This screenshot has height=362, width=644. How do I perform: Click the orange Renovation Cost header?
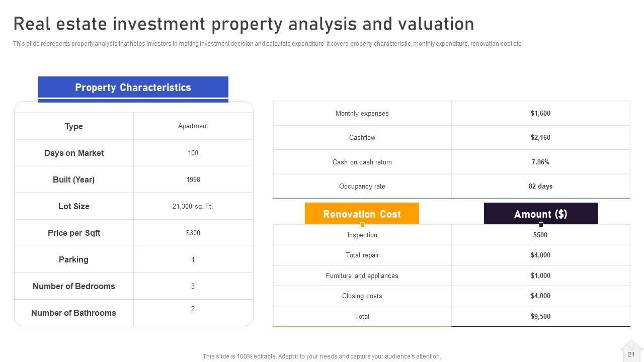tap(362, 214)
